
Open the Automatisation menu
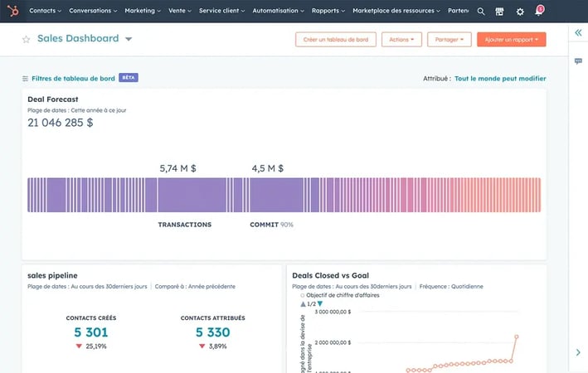(x=279, y=11)
